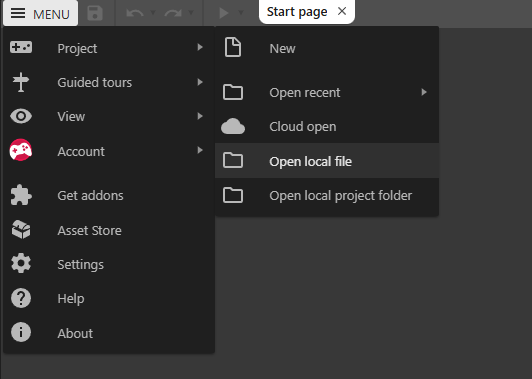Choose Cloud open in the submenu
This screenshot has height=379, width=532.
pos(327,127)
